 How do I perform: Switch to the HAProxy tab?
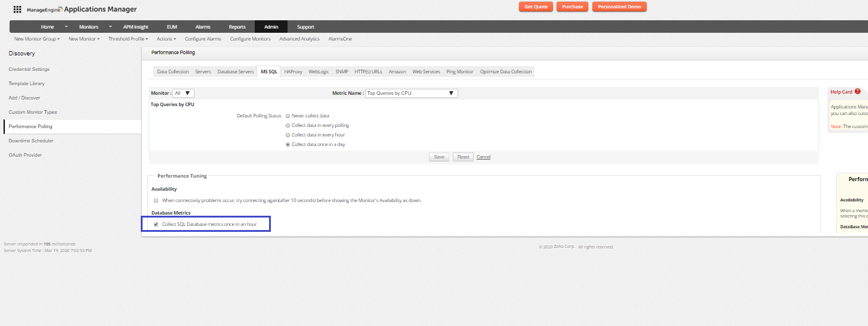coord(293,72)
